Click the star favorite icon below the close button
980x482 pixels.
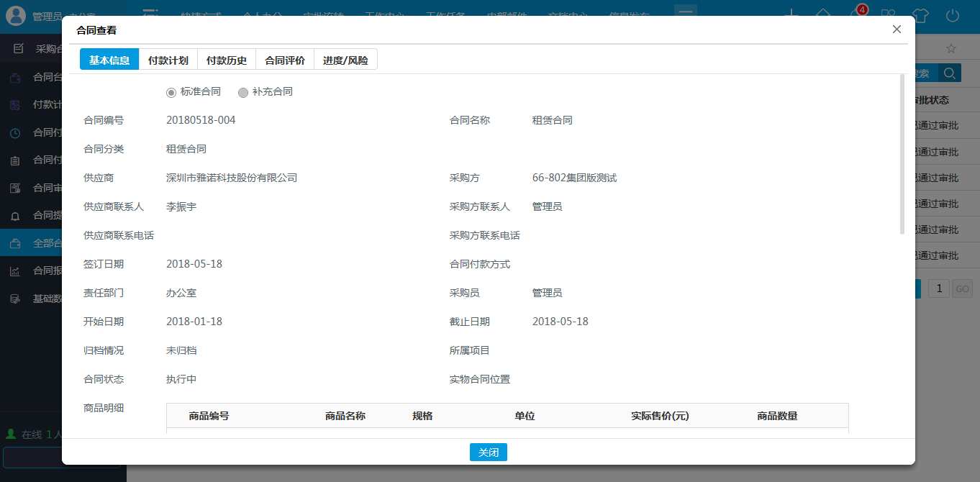click(951, 48)
